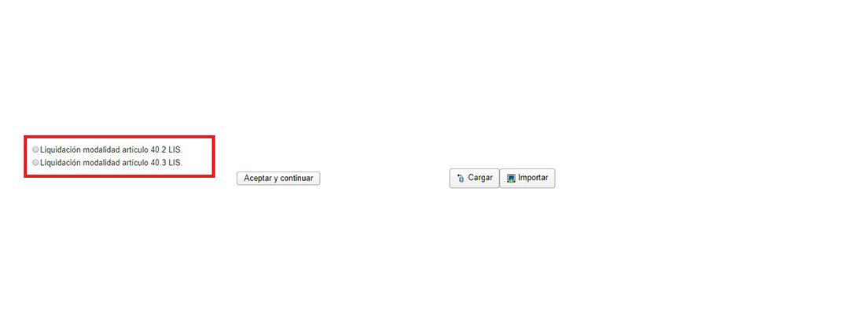Click the Importar button's icon
The height and width of the screenshot is (321, 868).
pos(512,179)
